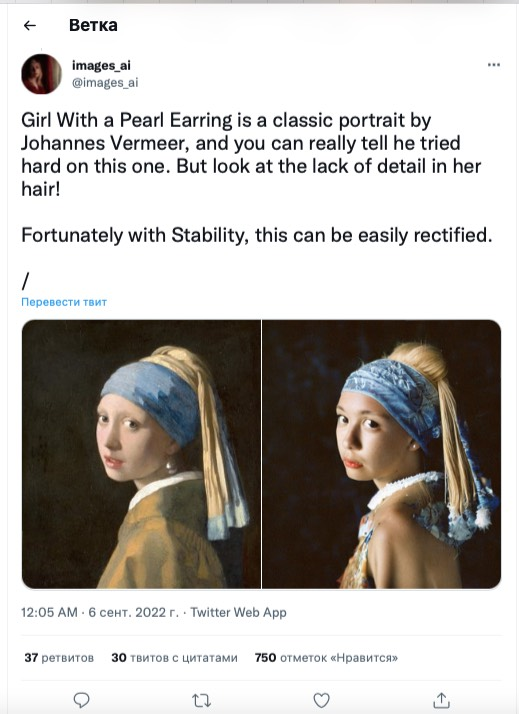View the 37 ретвитов list

click(59, 658)
